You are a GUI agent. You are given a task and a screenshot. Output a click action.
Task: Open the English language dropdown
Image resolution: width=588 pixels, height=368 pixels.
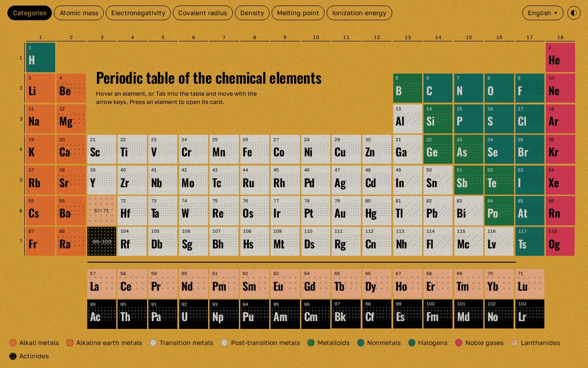543,13
